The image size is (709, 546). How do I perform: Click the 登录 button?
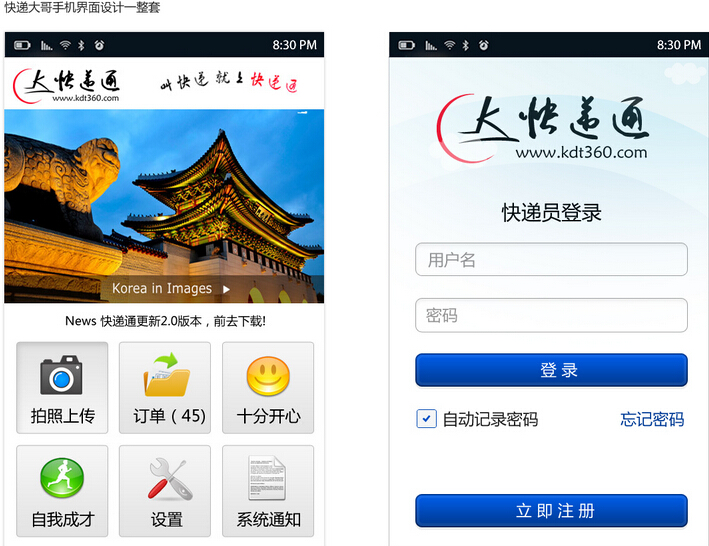click(x=551, y=370)
